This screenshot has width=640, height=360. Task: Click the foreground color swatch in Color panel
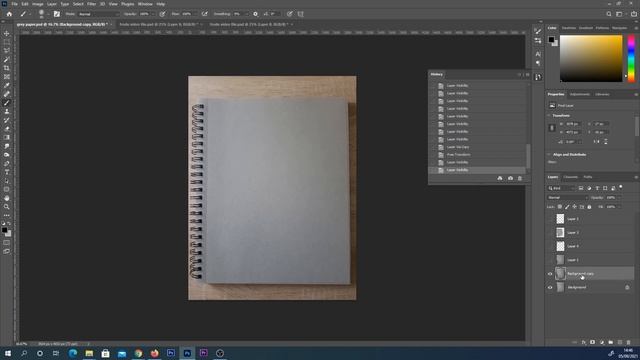coord(551,40)
